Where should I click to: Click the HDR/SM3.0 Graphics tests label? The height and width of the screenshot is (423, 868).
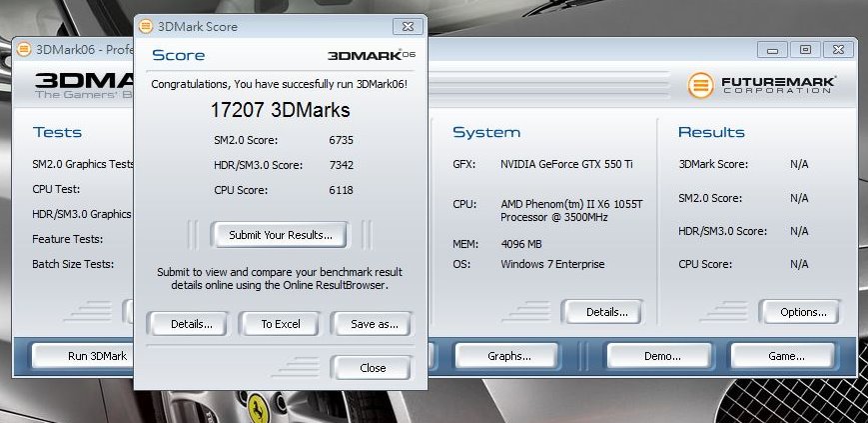[x=82, y=214]
